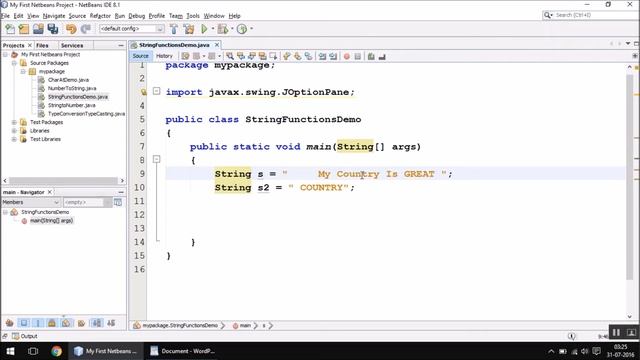
Task: Click the Redo arrow icon
Action: tap(85, 29)
